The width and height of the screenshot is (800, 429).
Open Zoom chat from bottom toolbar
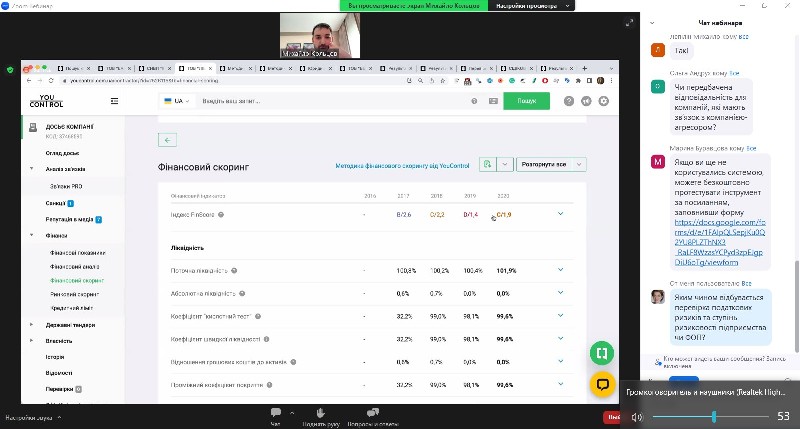click(275, 412)
